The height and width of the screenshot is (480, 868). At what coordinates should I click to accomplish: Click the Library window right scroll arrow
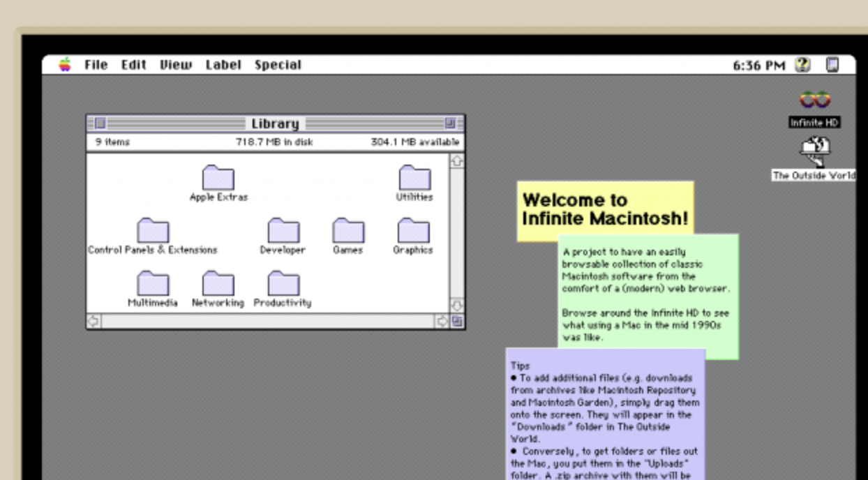(442, 322)
